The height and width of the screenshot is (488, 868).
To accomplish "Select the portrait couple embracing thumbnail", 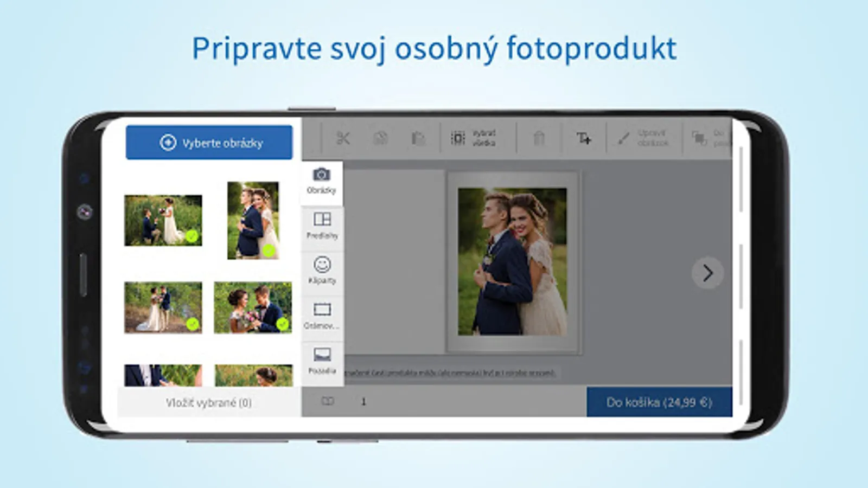I will [x=253, y=220].
